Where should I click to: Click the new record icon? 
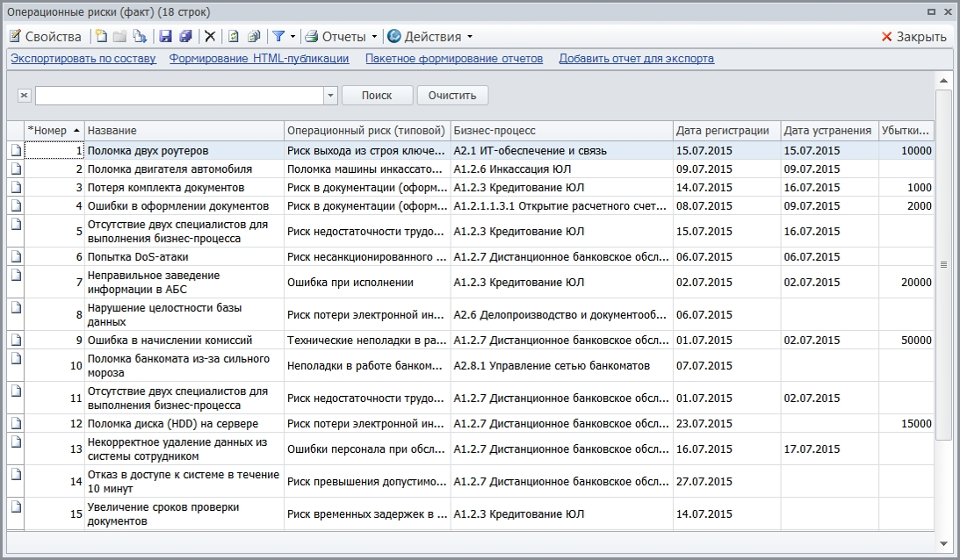(101, 37)
